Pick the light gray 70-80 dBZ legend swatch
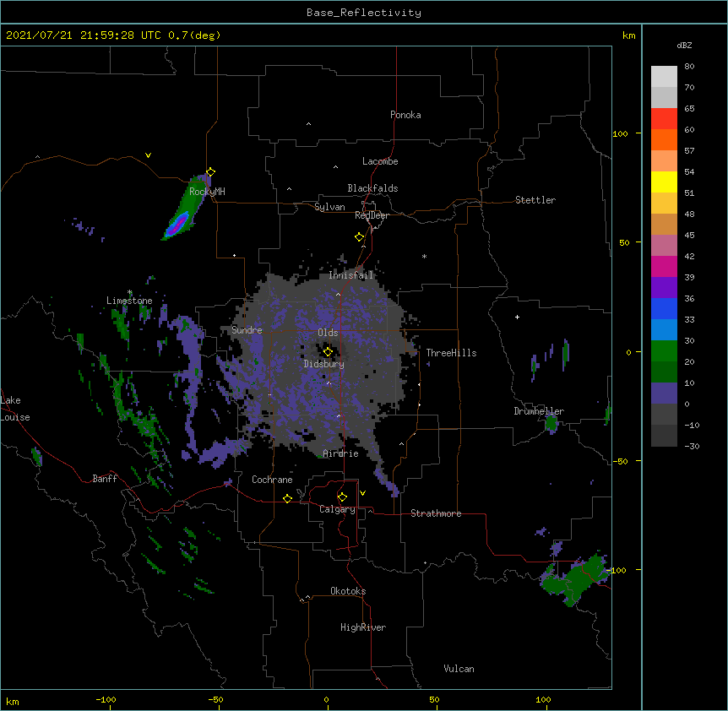The height and width of the screenshot is (711, 728). tap(664, 77)
